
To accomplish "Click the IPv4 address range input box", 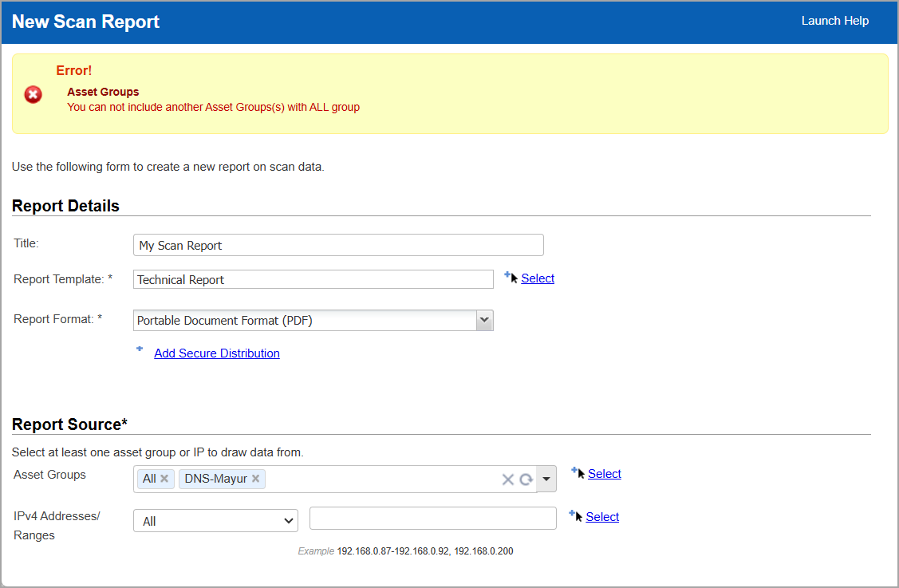I will 432,518.
